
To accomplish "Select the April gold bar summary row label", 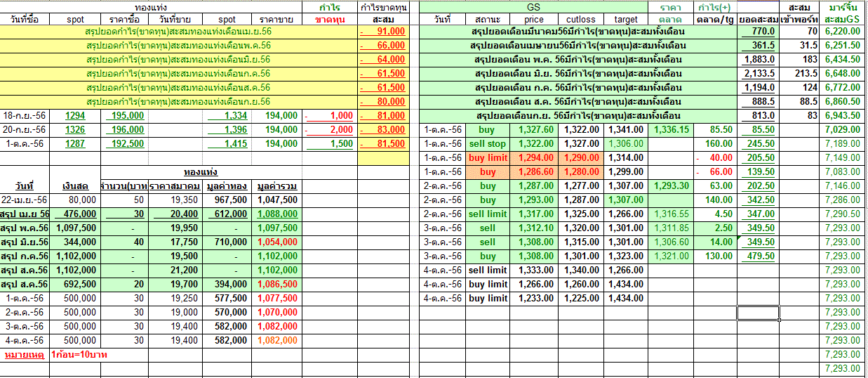I will (x=179, y=32).
